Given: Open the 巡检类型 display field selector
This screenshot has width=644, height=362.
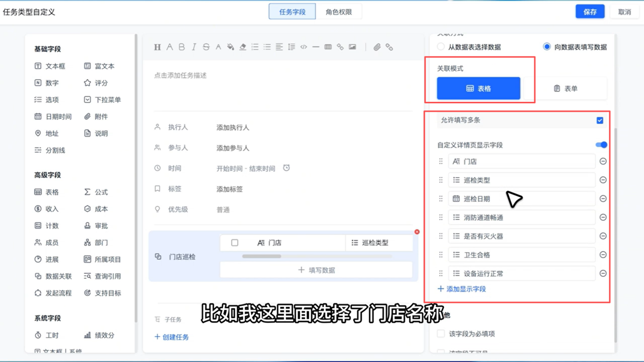Looking at the screenshot, I should tap(522, 180).
